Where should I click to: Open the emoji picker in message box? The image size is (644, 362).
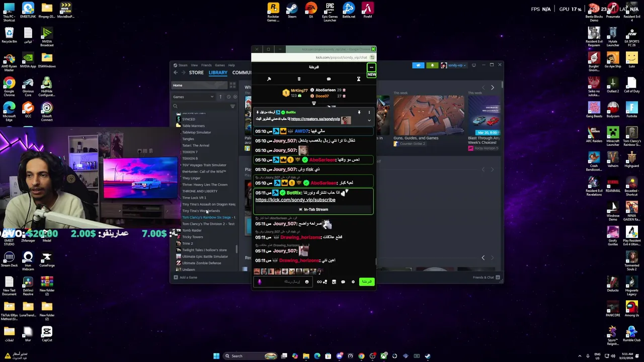pos(306,282)
